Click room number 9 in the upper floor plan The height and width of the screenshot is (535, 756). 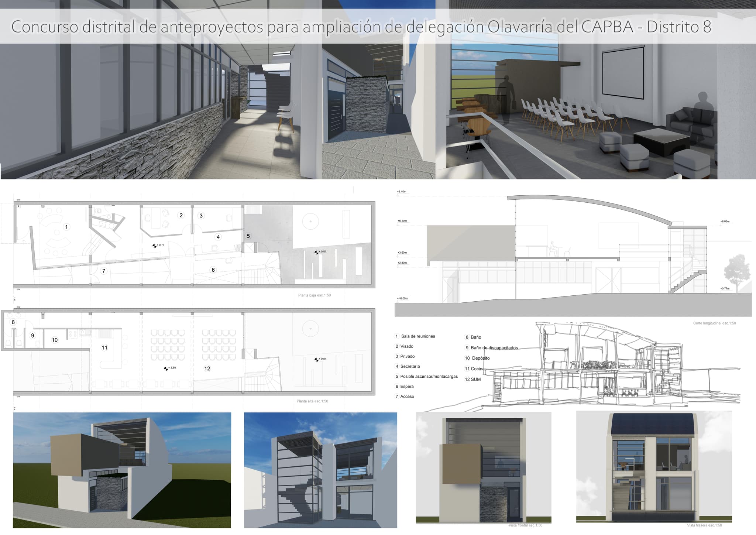32,336
